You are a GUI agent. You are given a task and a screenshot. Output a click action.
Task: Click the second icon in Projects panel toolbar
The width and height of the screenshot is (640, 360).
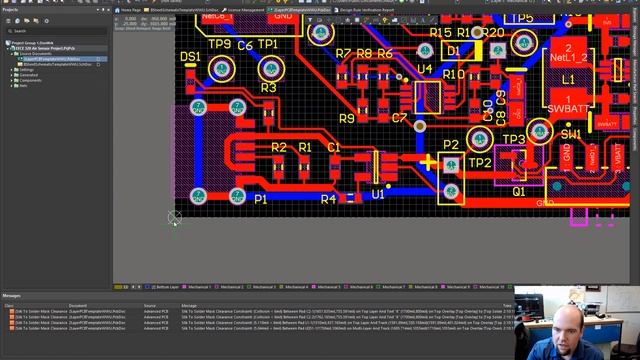(x=18, y=21)
